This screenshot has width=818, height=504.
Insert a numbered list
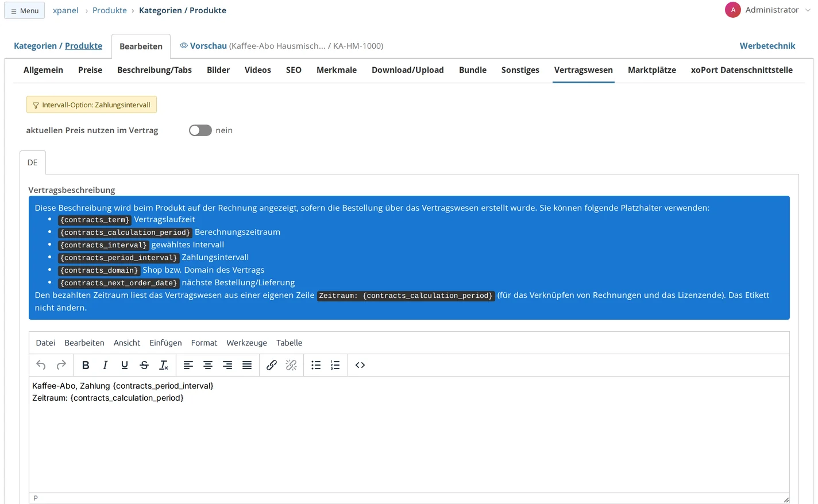tap(335, 365)
